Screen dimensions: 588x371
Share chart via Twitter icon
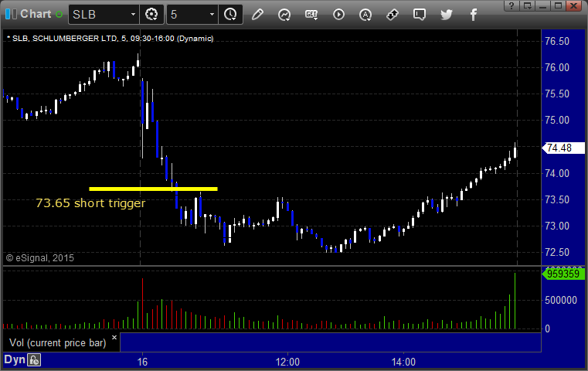(x=447, y=15)
